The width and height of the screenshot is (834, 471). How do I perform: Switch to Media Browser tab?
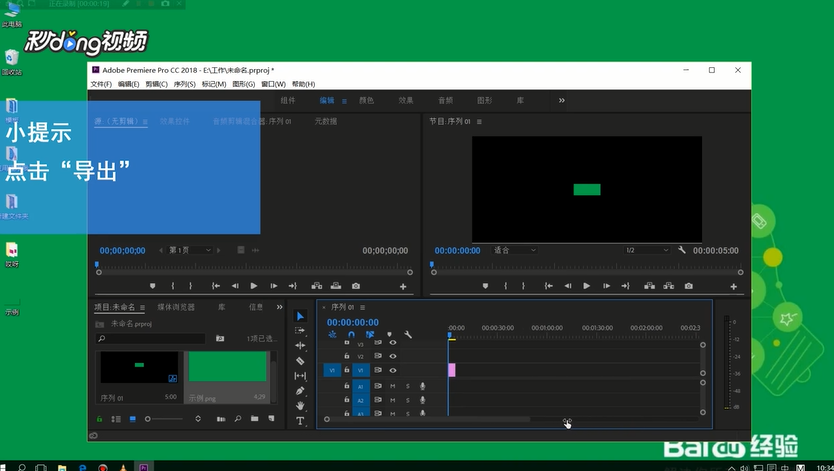(176, 307)
